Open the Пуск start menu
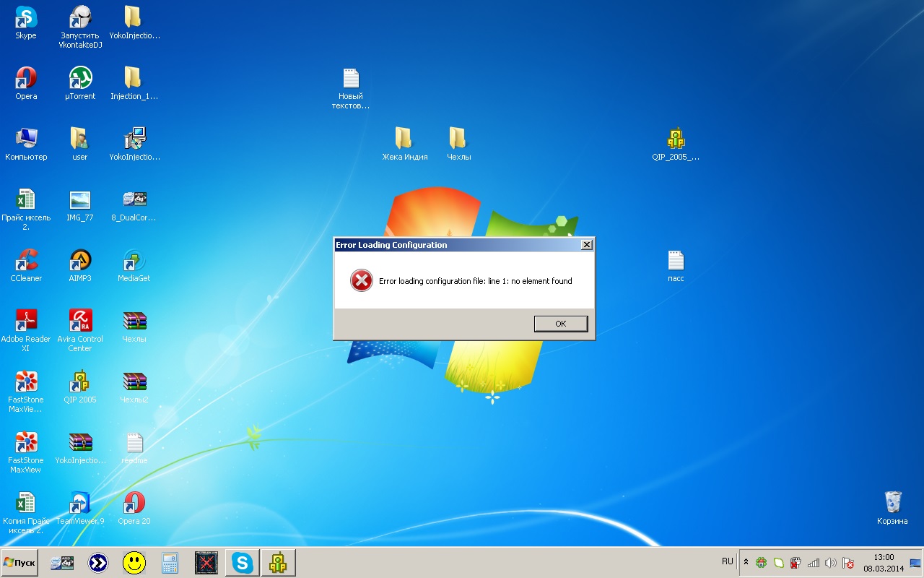924x578 pixels. click(20, 562)
